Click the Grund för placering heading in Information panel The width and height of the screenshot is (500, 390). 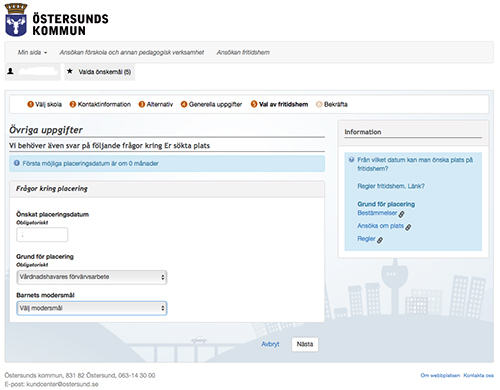[386, 204]
